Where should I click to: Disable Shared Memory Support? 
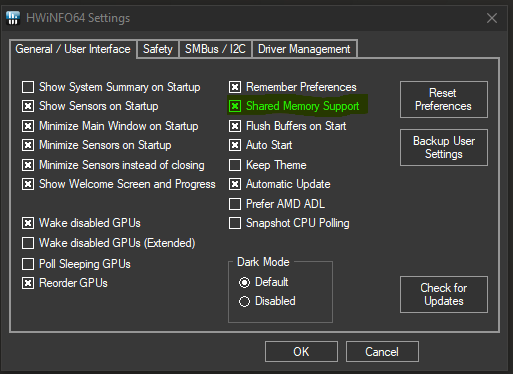click(x=235, y=106)
